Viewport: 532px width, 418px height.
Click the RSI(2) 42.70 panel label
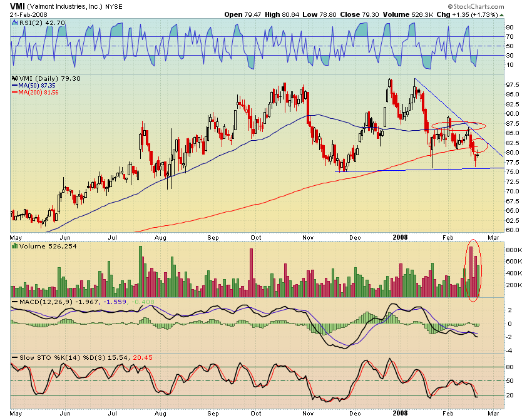click(42, 23)
